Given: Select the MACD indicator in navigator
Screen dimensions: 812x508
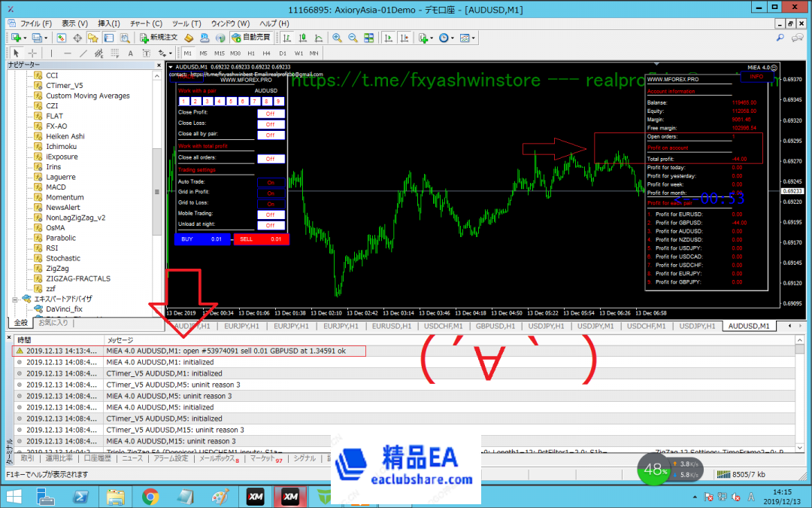Looking at the screenshot, I should tap(56, 187).
